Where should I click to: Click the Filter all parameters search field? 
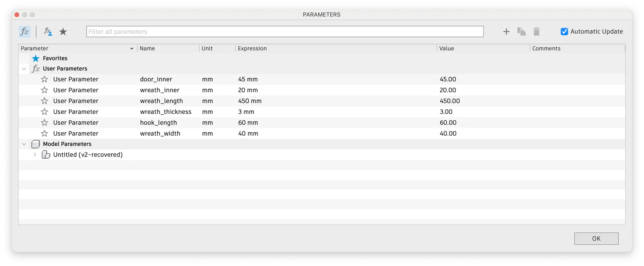click(x=285, y=31)
